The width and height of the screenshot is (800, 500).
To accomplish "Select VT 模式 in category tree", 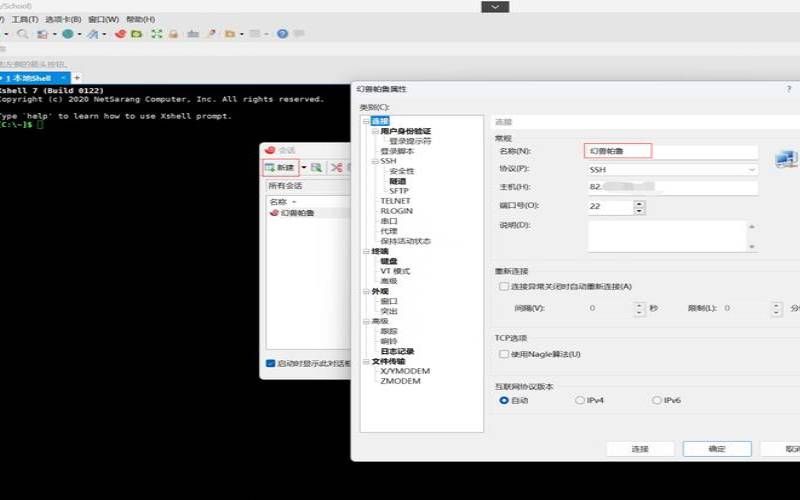I will pos(395,271).
